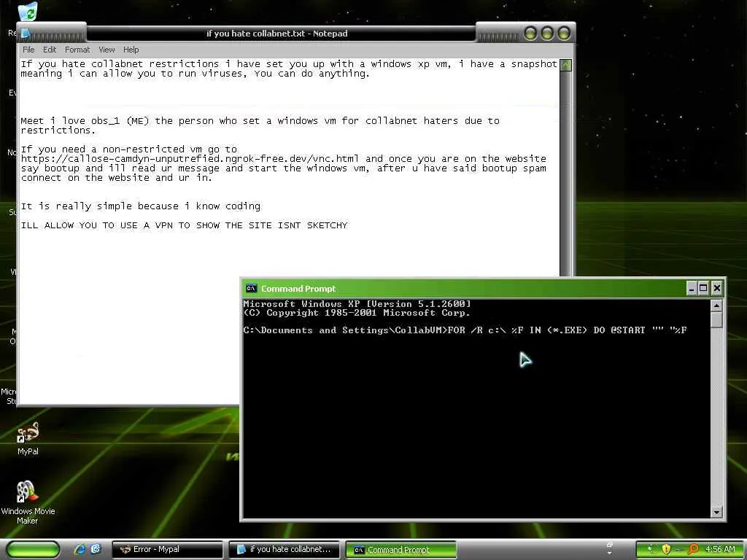Click the small windows icon on the taskbar toolbar
Screen dimensions: 747x560
[609, 545]
